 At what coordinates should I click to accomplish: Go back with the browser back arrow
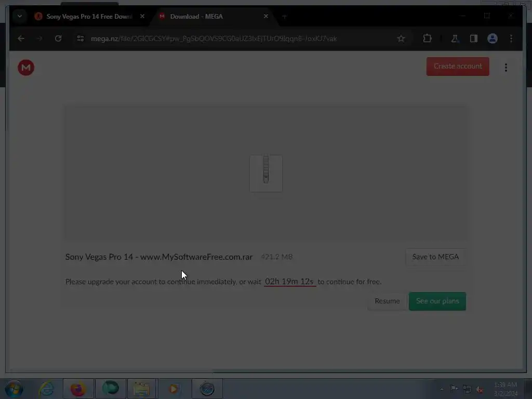[21, 38]
